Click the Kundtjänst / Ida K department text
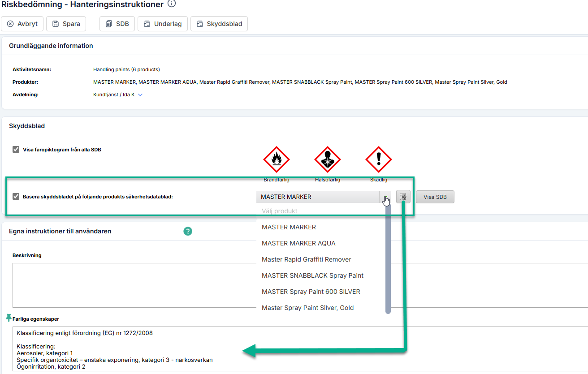The width and height of the screenshot is (588, 374). 114,95
